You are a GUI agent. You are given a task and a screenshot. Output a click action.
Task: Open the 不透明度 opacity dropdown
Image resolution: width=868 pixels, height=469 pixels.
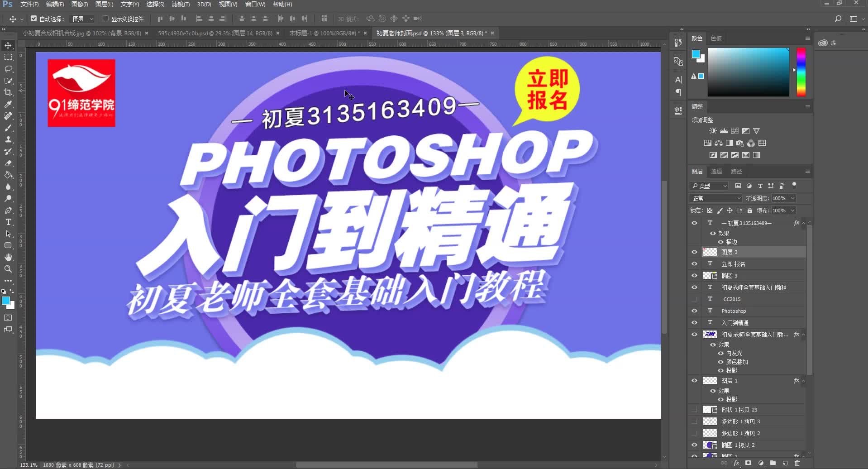pyautogui.click(x=793, y=198)
